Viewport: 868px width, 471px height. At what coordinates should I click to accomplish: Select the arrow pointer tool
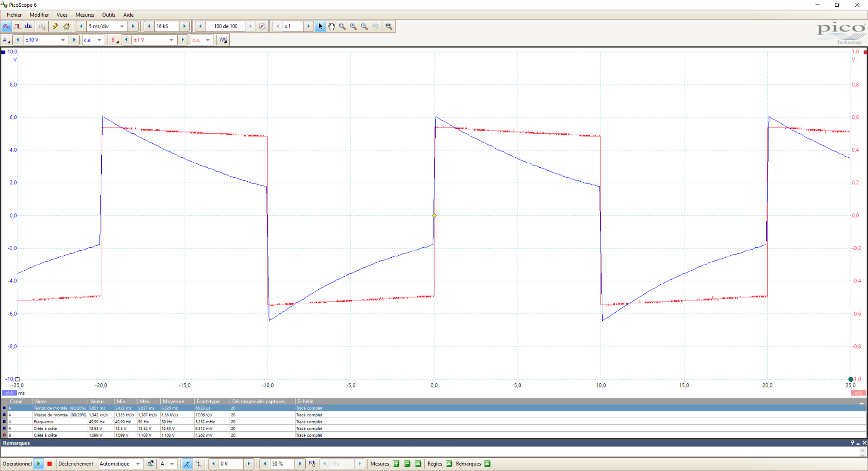pos(321,27)
